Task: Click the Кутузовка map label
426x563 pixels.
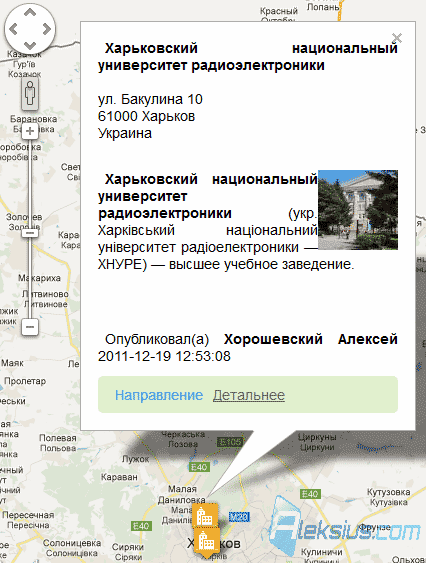Action: tap(388, 492)
